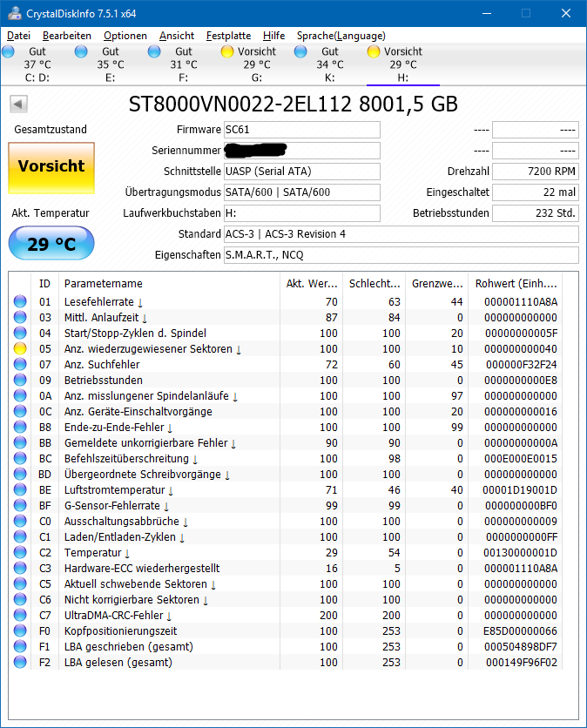Click blue status icon for Mittl. Anlaufzeit
This screenshot has height=728, width=587.
tap(20, 317)
